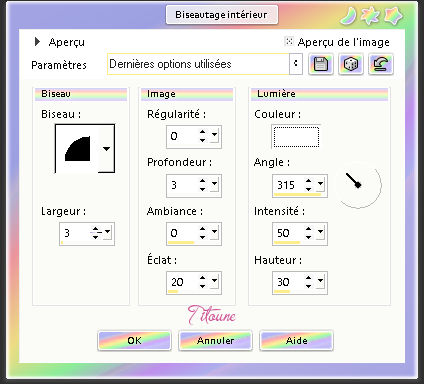Increase the Ambiance value
Screen dimensions: 424x384
203,229
